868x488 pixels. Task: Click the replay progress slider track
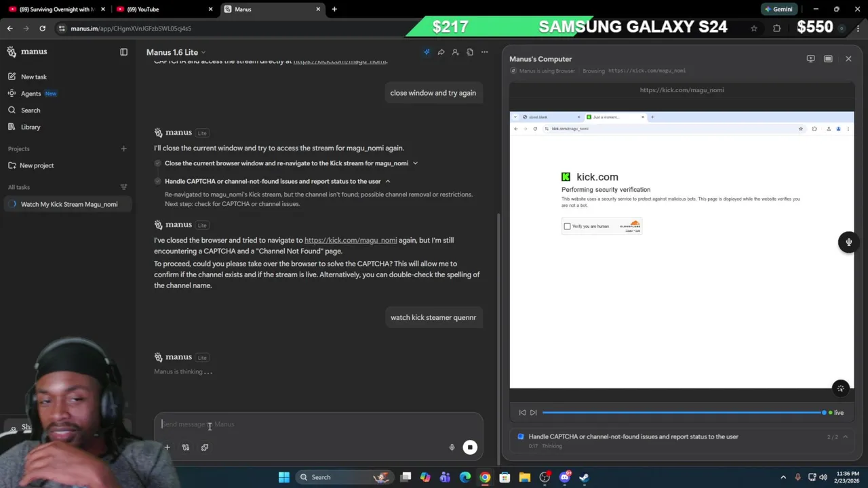(x=683, y=413)
